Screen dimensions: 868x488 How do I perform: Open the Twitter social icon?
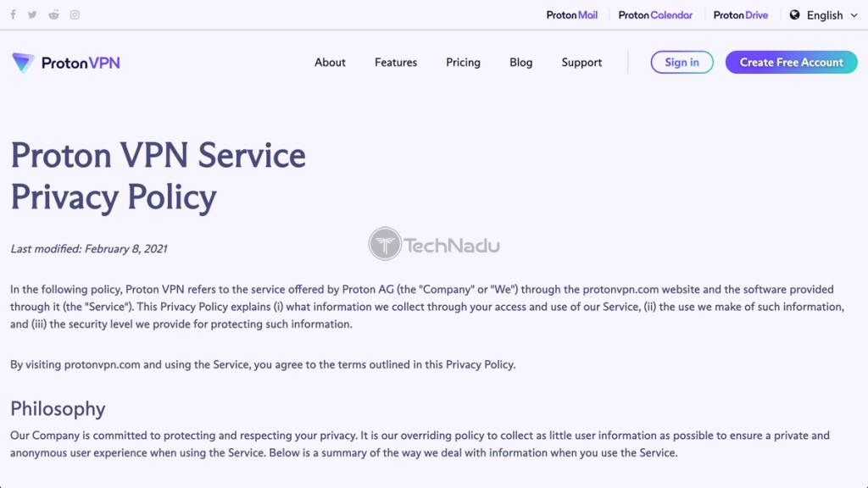point(32,15)
